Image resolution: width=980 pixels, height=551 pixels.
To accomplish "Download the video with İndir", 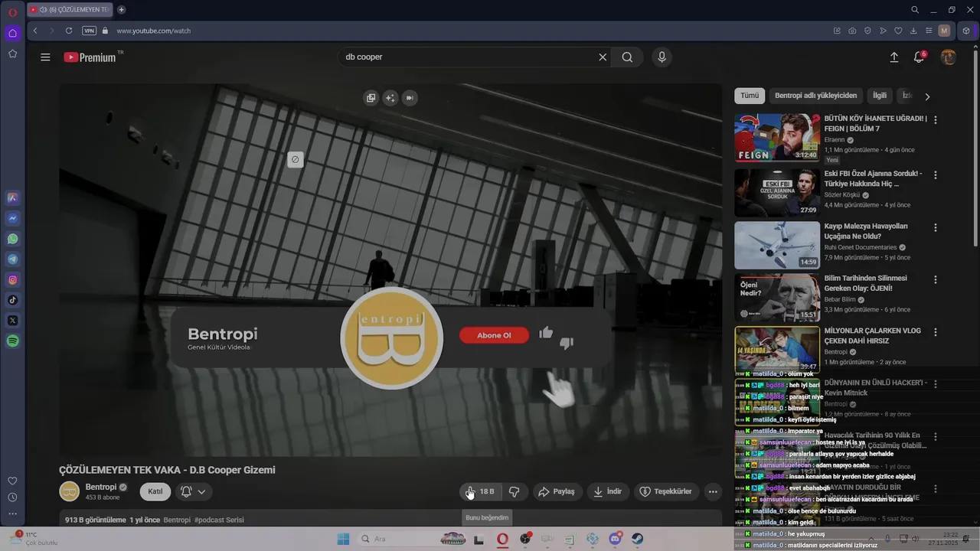I will pos(608,491).
